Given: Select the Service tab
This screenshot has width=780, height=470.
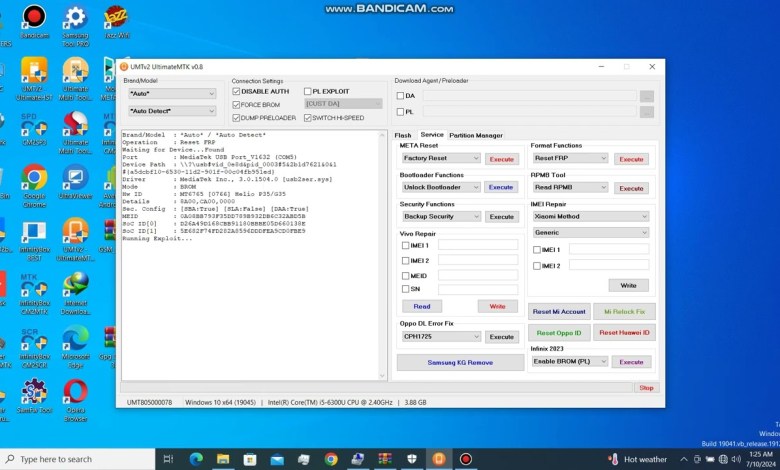Looking at the screenshot, I should [432, 135].
